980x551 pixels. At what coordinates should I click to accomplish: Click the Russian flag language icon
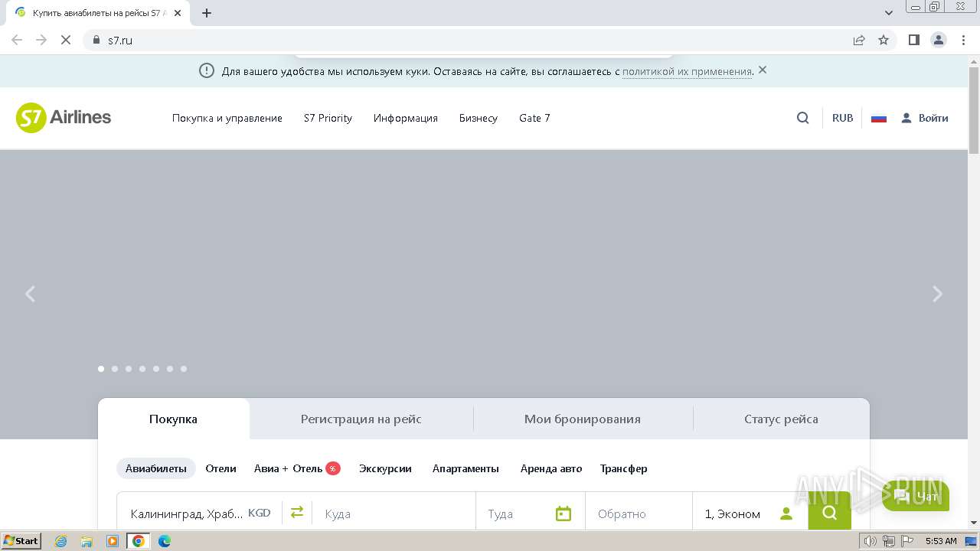[x=879, y=118]
